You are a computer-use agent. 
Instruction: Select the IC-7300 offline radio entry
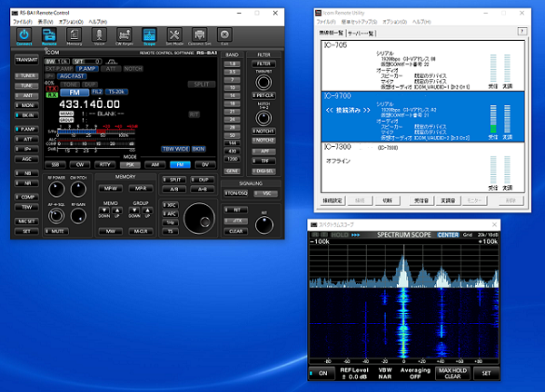[x=422, y=167]
